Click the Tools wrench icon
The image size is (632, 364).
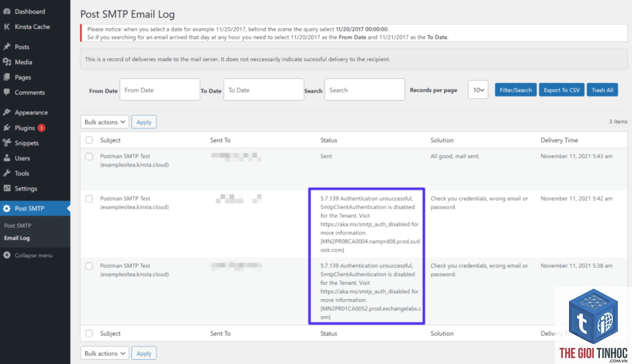point(7,173)
